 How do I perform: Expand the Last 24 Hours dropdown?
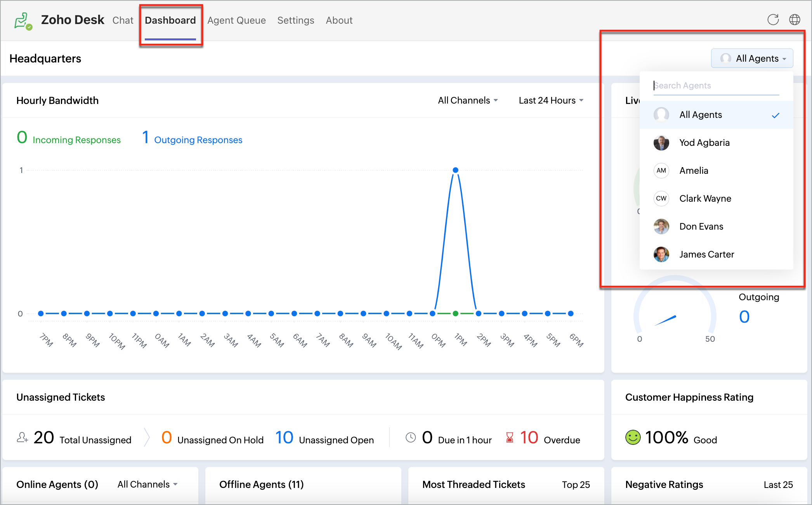(551, 100)
